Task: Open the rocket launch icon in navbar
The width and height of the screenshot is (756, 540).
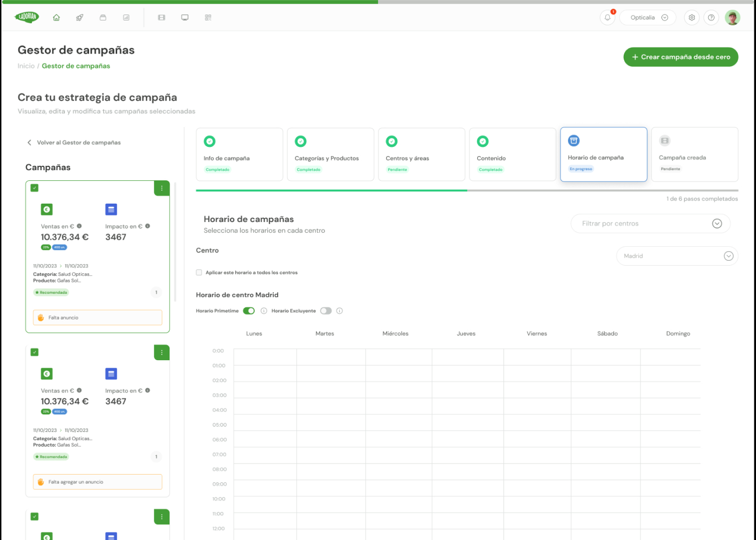Action: 79,18
